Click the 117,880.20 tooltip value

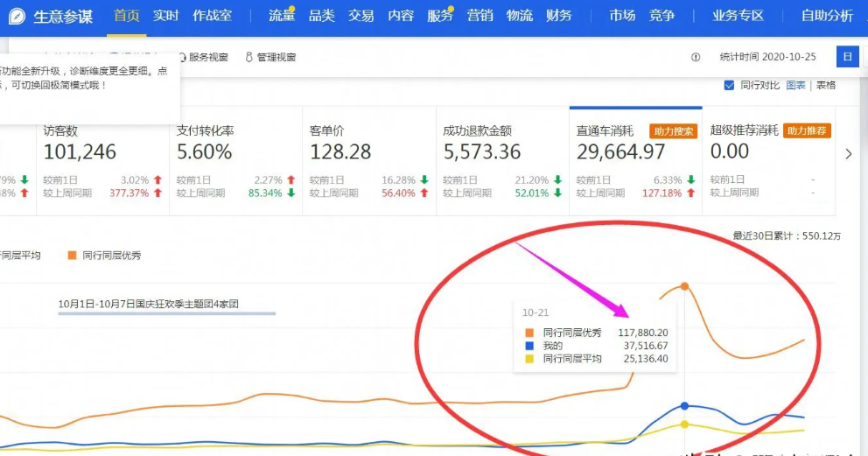[643, 333]
